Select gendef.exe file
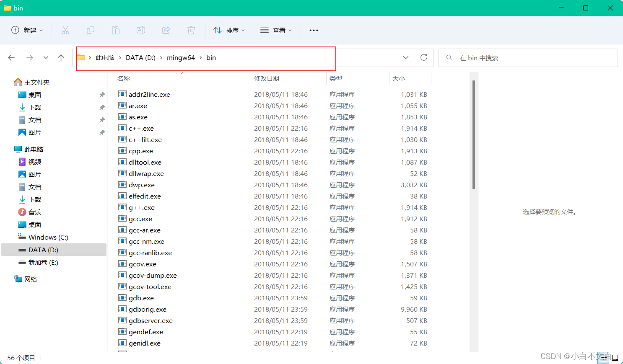Viewport: 623px width, 364px height. pyautogui.click(x=146, y=332)
